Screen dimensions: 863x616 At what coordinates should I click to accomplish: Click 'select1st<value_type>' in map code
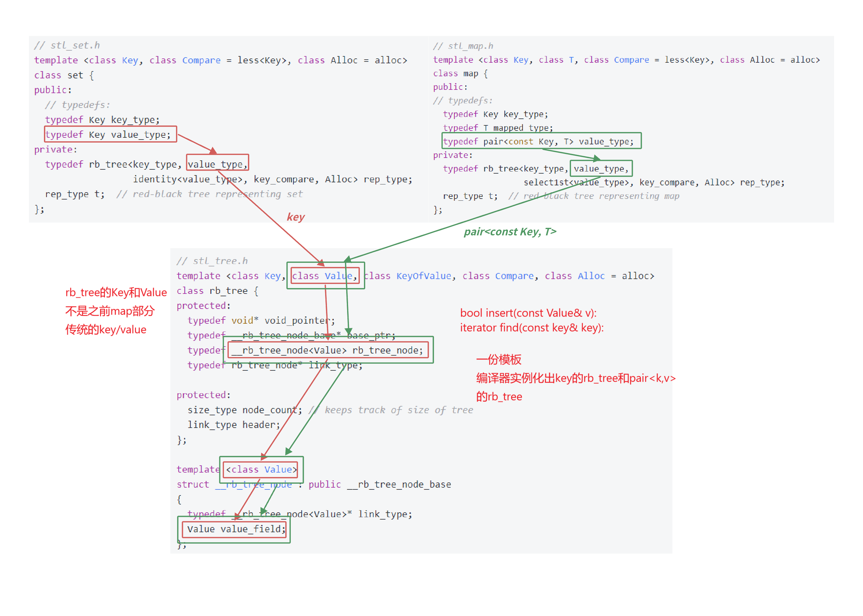(x=576, y=182)
